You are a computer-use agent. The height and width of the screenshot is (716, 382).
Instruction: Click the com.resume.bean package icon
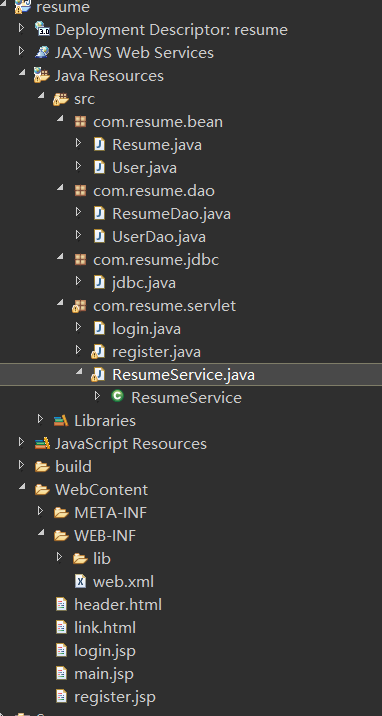tap(80, 121)
